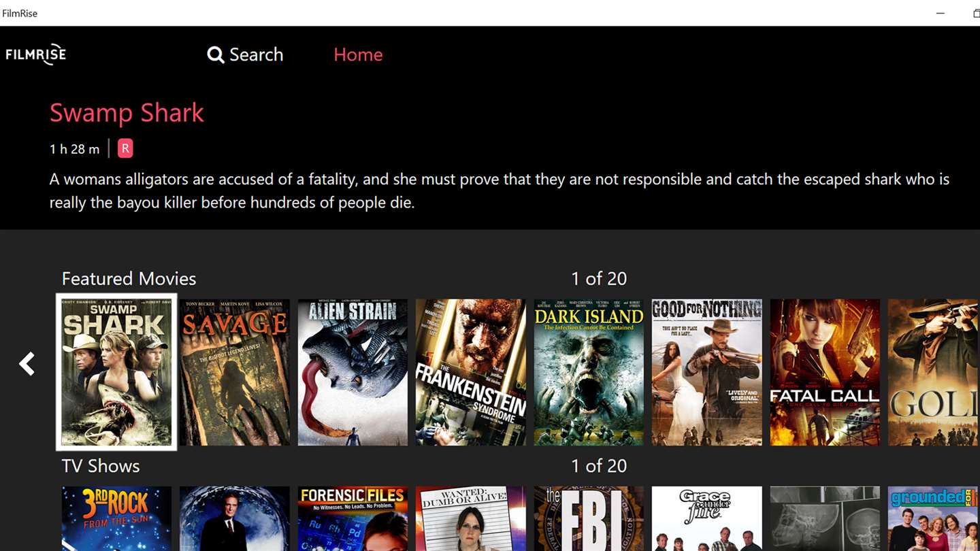The image size is (980, 551).
Task: Open the TV show with man in suit
Action: coord(235,518)
